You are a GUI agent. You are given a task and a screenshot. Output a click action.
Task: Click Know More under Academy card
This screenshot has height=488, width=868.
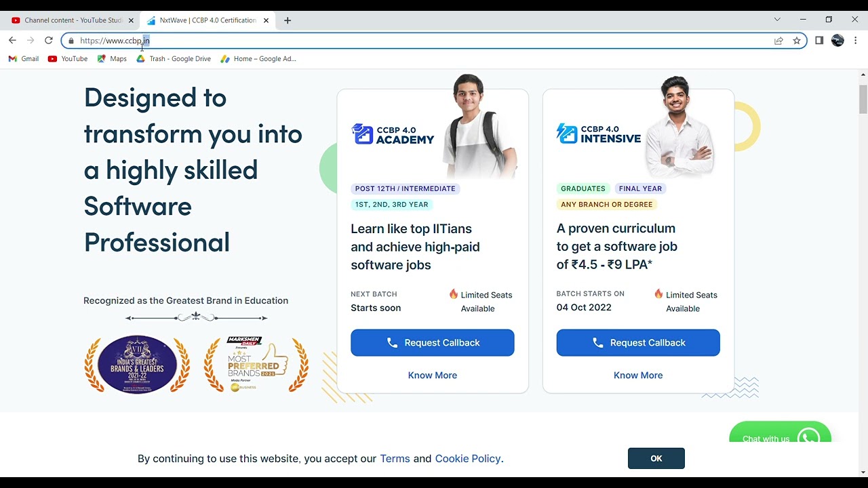pos(433,375)
